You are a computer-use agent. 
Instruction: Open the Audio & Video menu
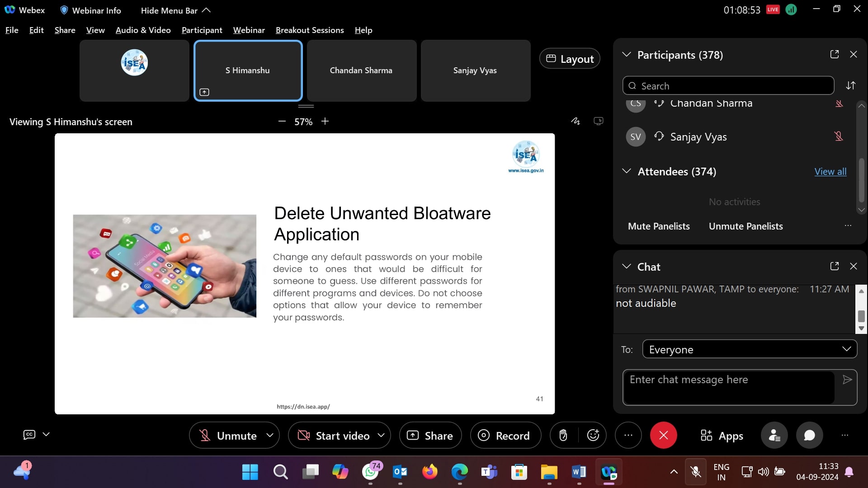coord(143,30)
